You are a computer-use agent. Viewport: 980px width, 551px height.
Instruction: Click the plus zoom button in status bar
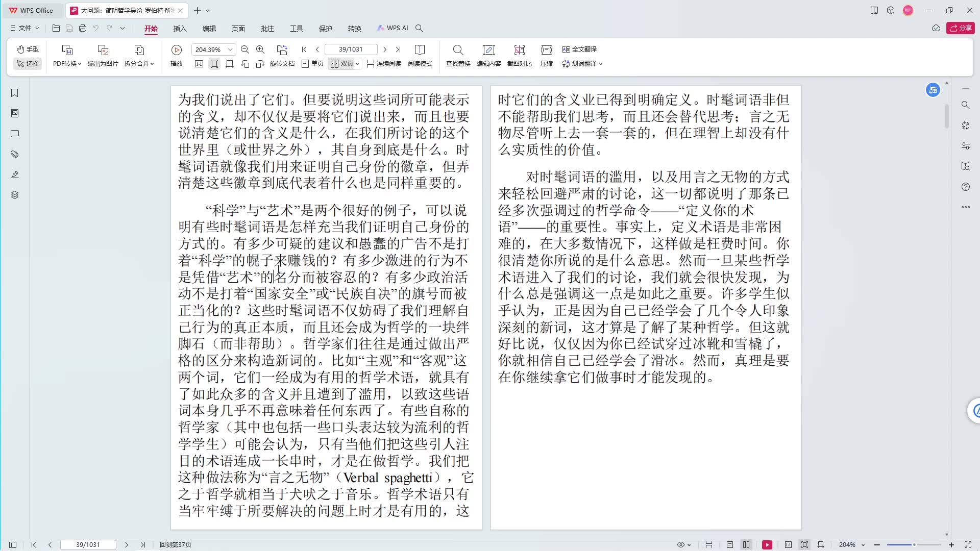(951, 545)
